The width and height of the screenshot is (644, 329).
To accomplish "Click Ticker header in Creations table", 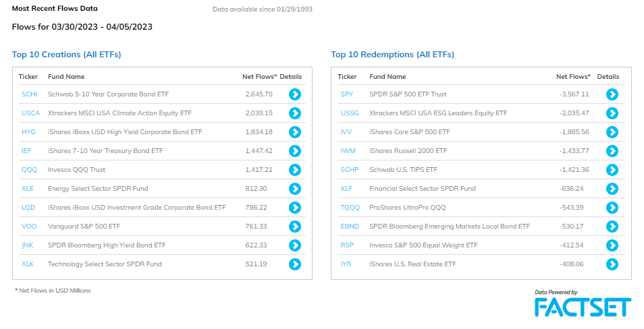I will (28, 77).
